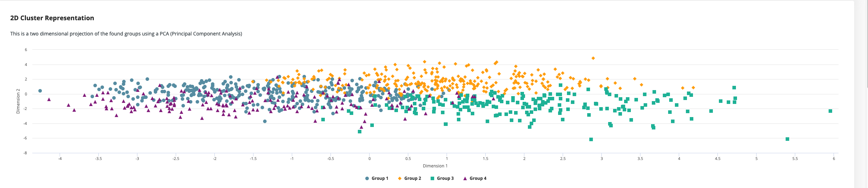Screen dimensions: 868x188
Task: Toggle the Group 3 legend label
Action: coord(445,178)
